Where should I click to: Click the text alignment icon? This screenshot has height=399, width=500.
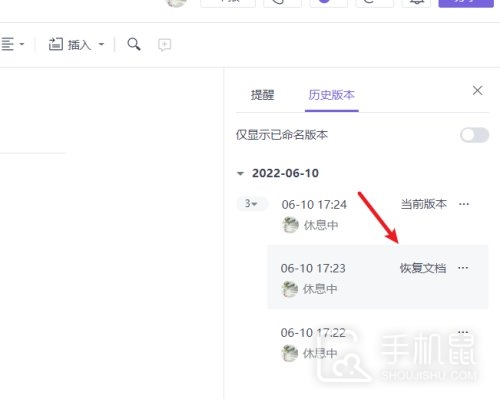tap(7, 44)
